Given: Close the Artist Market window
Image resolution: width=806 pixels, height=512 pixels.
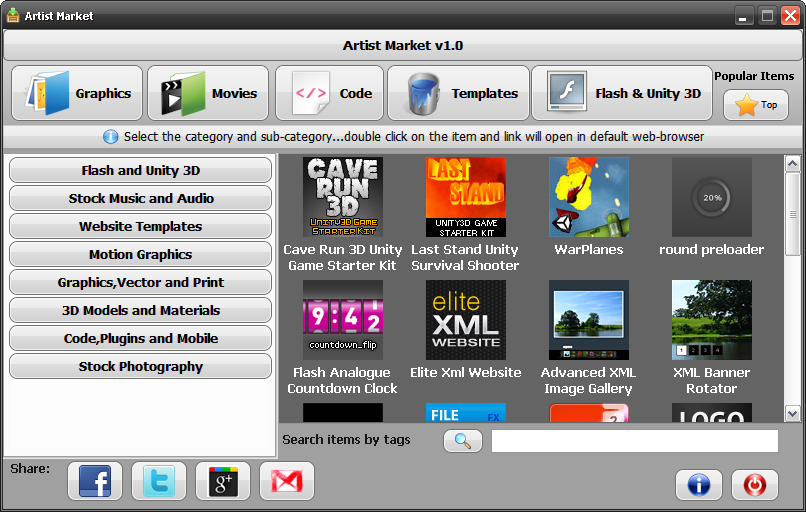Looking at the screenshot, I should [x=790, y=16].
